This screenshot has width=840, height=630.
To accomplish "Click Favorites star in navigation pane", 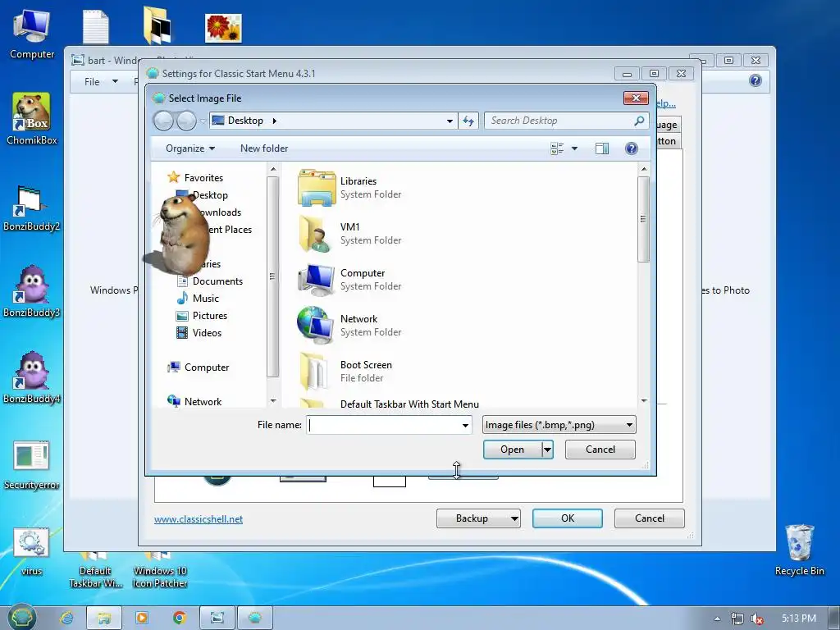I will pos(173,177).
